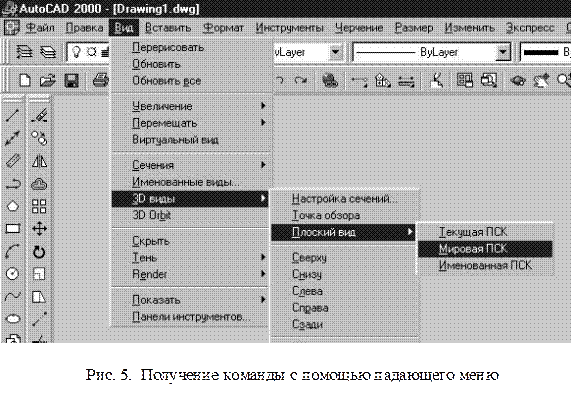Click the Redo arrow icon
Image resolution: width=582 pixels, height=412 pixels.
301,80
